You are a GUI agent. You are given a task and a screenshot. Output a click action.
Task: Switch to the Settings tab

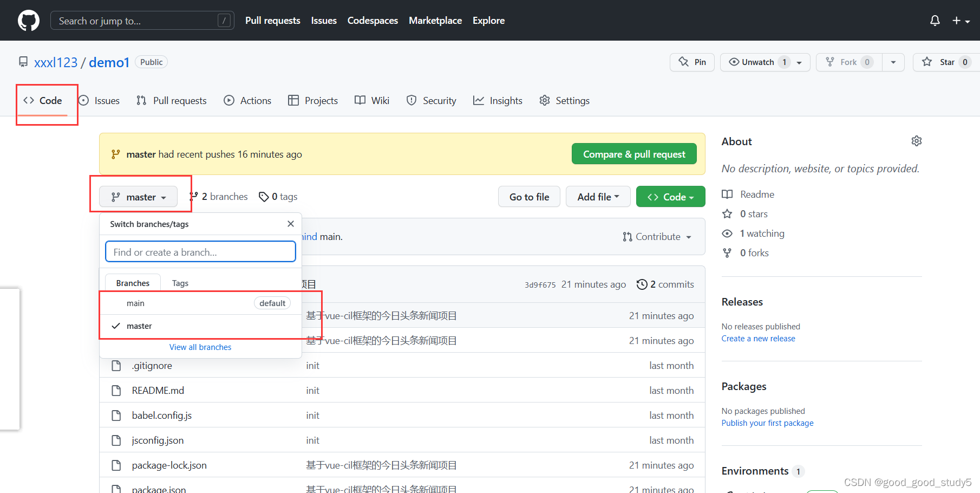[564, 101]
